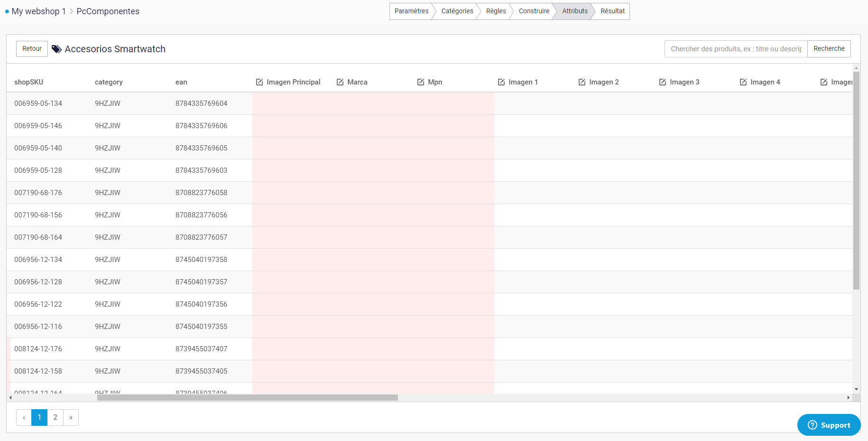
Task: Click SKU 007190-68-156
Action: pos(38,215)
